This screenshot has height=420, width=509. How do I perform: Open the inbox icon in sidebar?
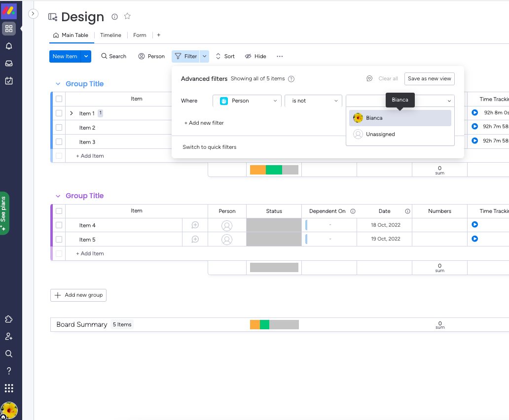tap(9, 63)
